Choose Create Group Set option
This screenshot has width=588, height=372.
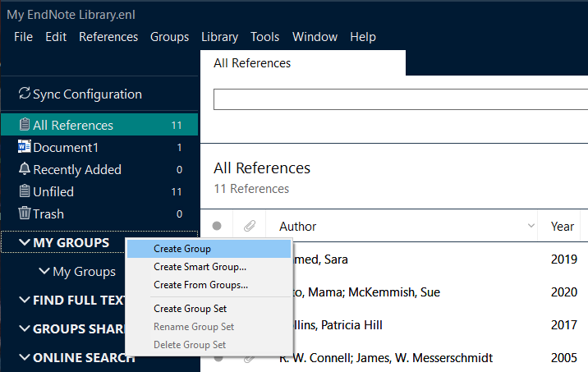(209, 309)
